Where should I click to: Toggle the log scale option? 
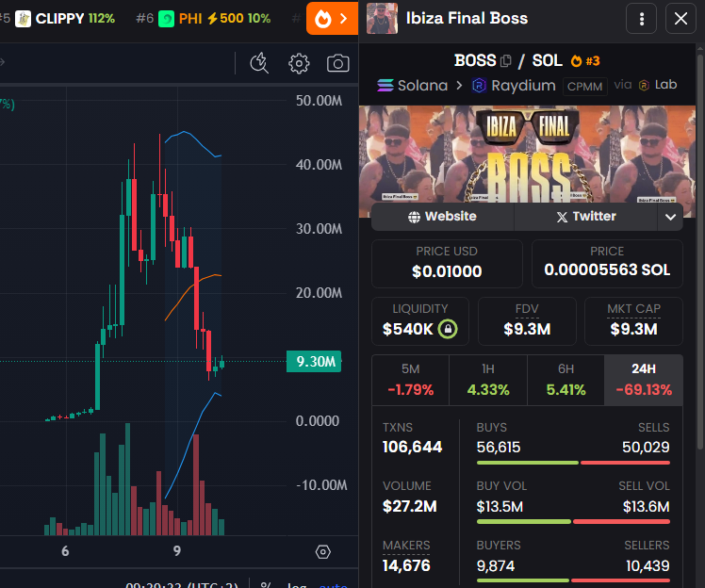(x=297, y=585)
